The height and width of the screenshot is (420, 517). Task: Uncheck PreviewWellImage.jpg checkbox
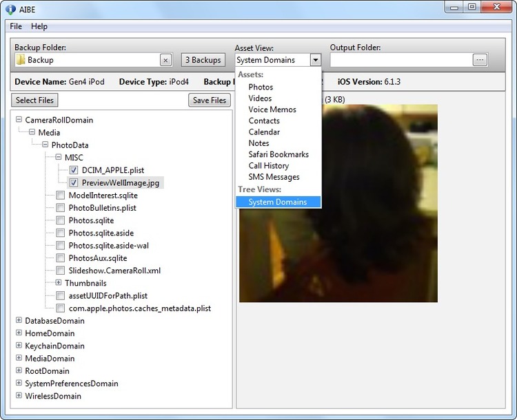[x=74, y=183]
